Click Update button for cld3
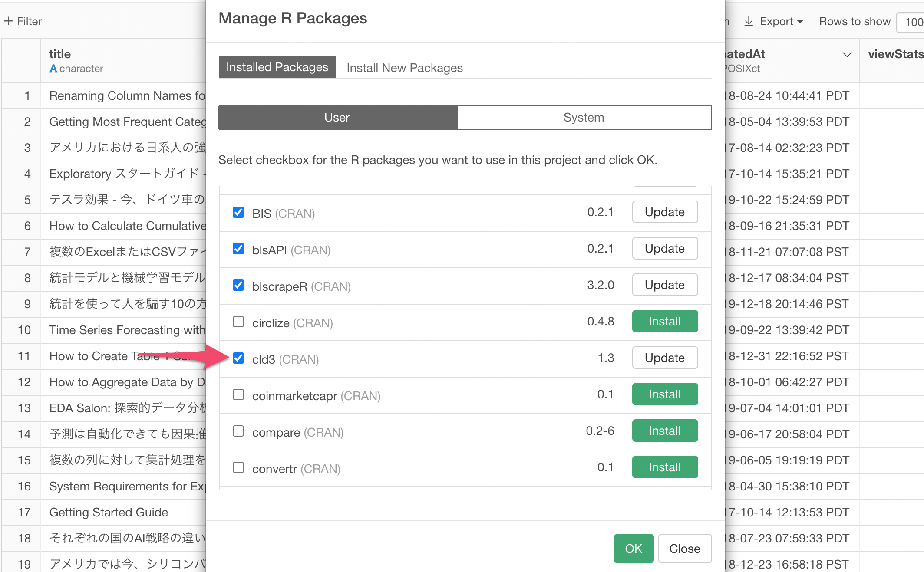The width and height of the screenshot is (924, 572). [664, 358]
